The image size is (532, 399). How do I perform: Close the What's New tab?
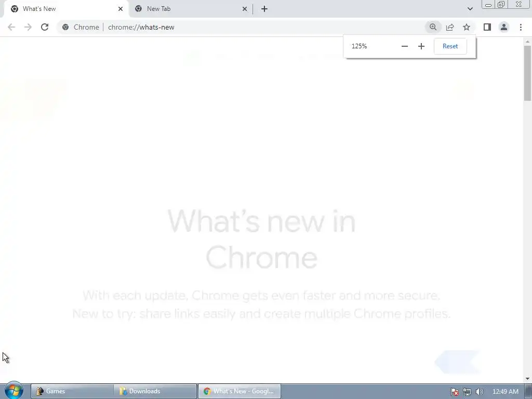tap(121, 9)
